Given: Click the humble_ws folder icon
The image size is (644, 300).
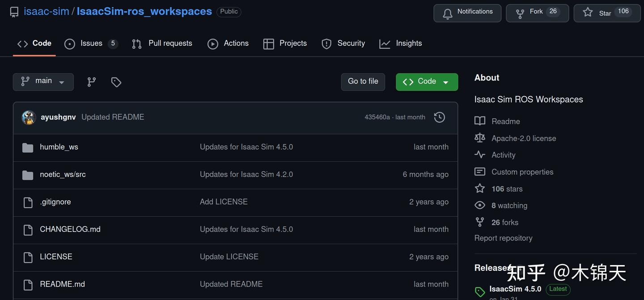Looking at the screenshot, I should click(28, 147).
